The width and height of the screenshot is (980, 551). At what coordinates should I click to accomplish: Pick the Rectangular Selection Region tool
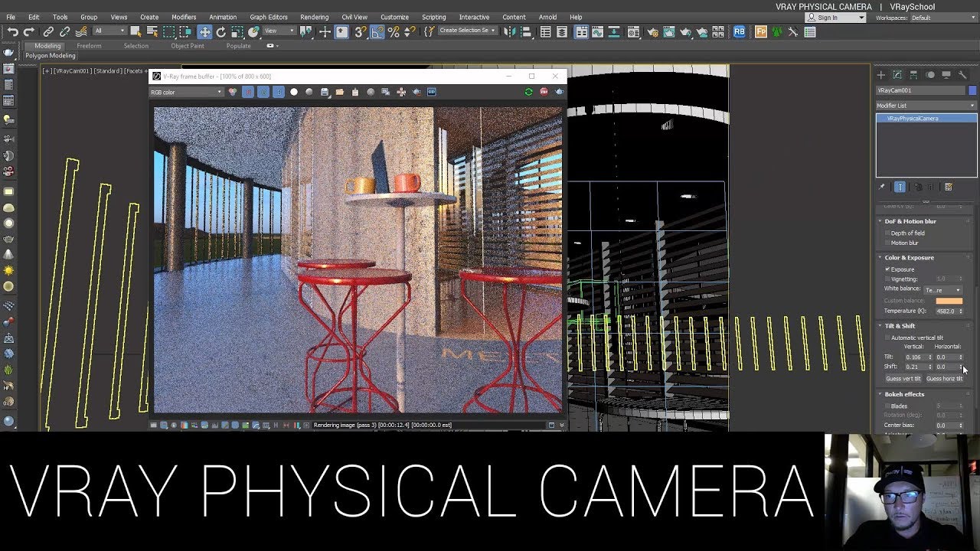(168, 31)
